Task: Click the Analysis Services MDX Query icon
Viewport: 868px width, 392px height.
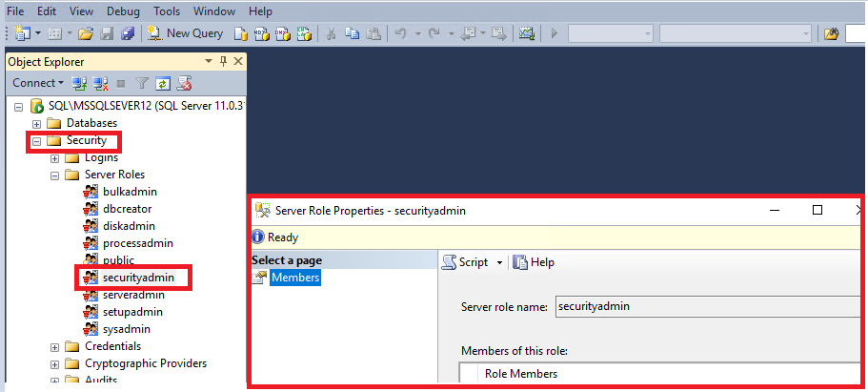Action: tap(261, 33)
